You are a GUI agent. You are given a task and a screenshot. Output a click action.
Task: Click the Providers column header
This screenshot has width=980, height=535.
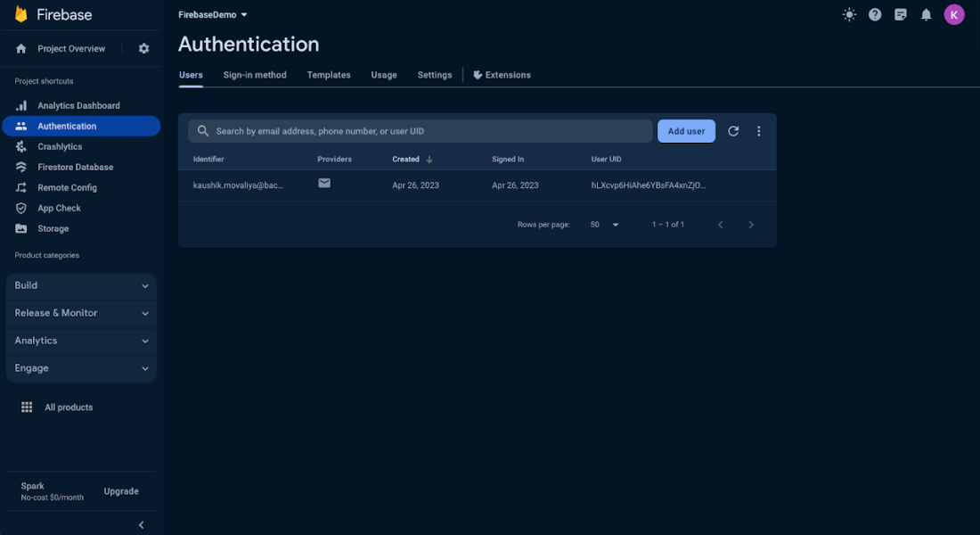pos(334,159)
